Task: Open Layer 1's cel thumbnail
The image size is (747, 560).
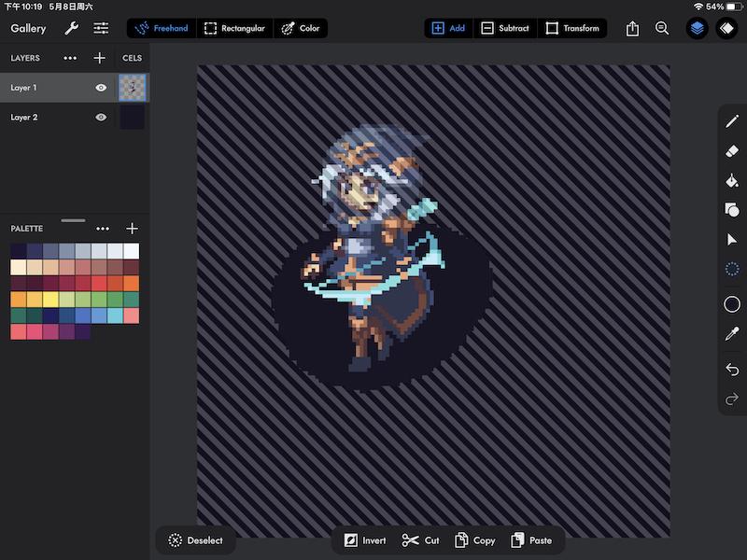Action: coord(132,87)
